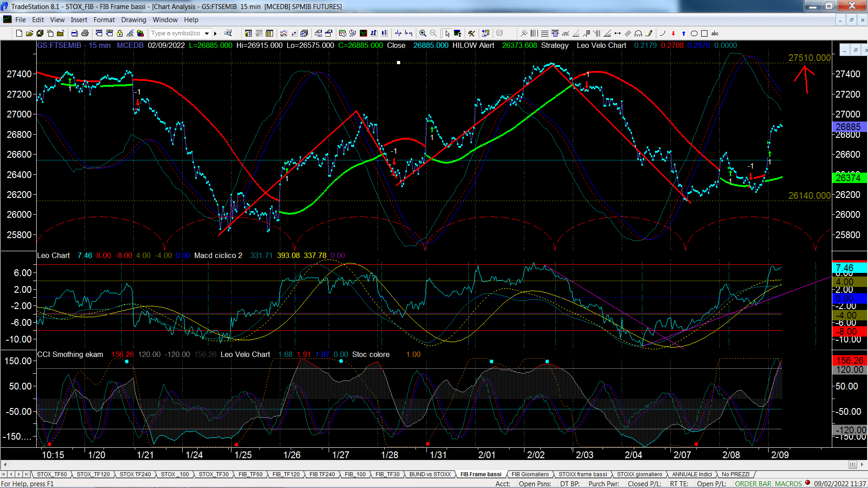868x488 pixels.
Task: Zoom out with the magnifier minus icon
Action: 433,33
